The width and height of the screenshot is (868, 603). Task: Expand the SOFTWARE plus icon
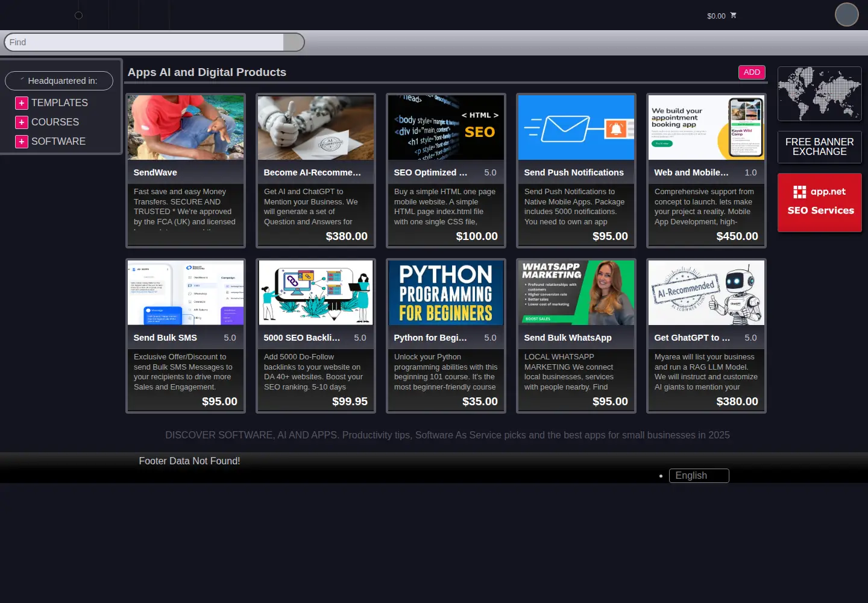point(22,142)
